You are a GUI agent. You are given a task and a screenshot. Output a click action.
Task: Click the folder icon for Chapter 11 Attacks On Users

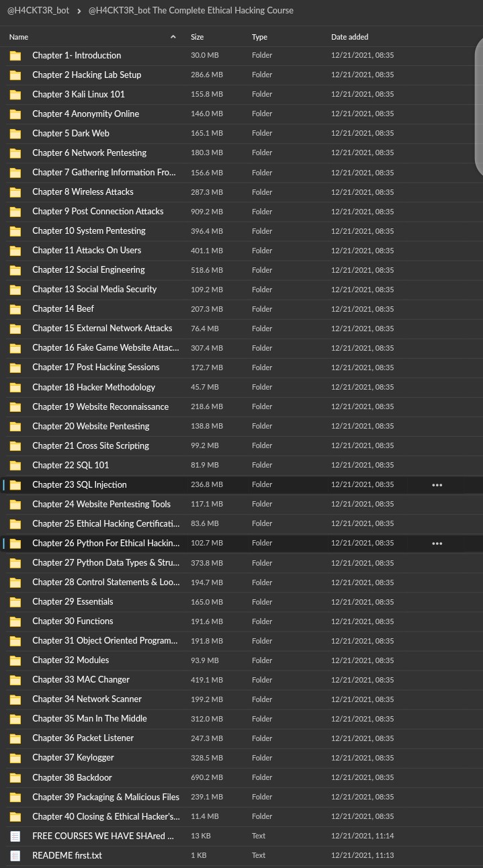tap(15, 251)
